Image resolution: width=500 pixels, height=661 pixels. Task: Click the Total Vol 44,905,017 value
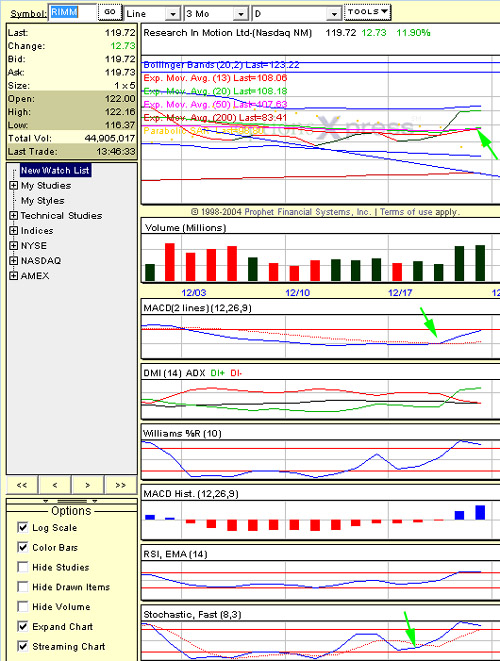pyautogui.click(x=110, y=138)
